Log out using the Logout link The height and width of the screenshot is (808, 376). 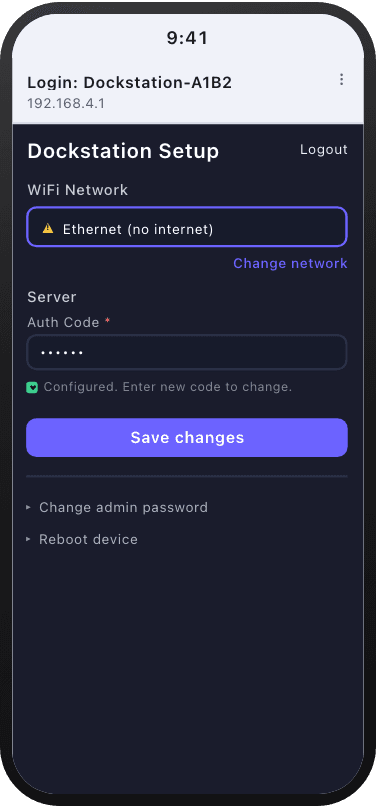pyautogui.click(x=323, y=150)
